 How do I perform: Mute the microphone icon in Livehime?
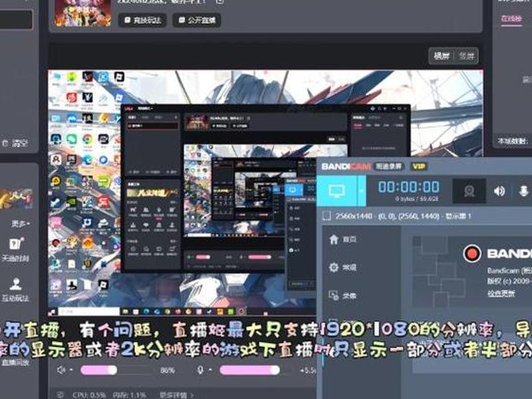tap(201, 370)
